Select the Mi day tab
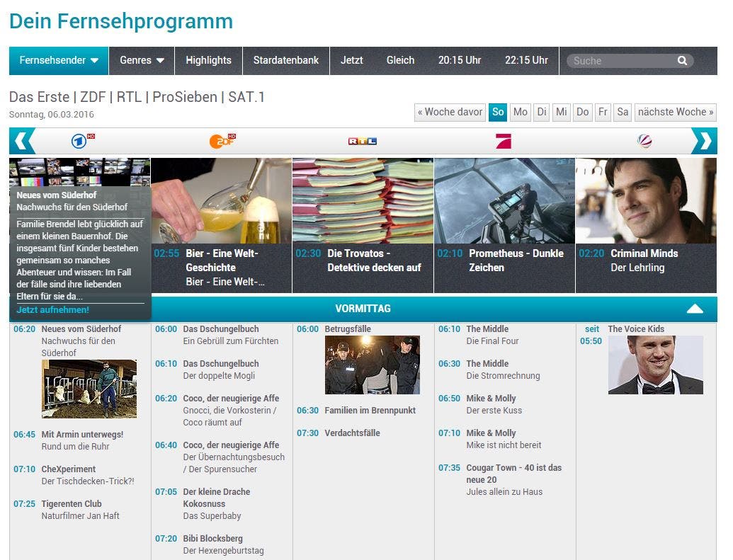 point(562,112)
